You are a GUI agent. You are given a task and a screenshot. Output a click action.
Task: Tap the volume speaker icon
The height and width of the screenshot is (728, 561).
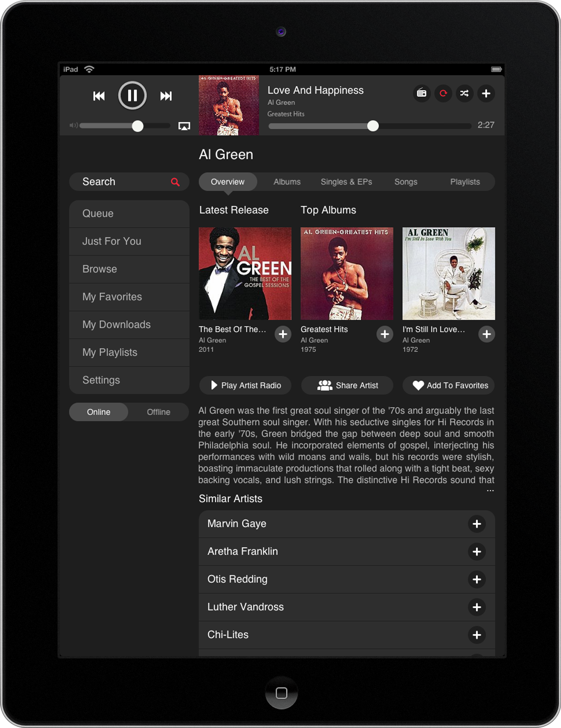(73, 125)
